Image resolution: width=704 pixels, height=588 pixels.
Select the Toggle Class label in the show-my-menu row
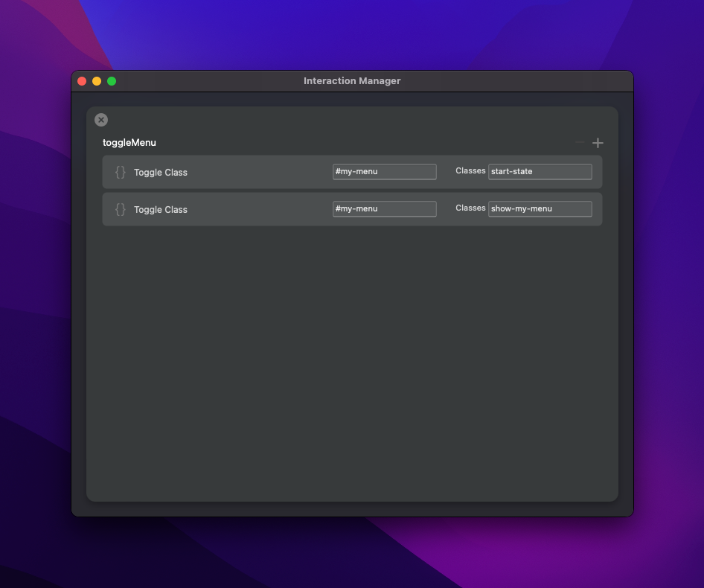(x=161, y=210)
